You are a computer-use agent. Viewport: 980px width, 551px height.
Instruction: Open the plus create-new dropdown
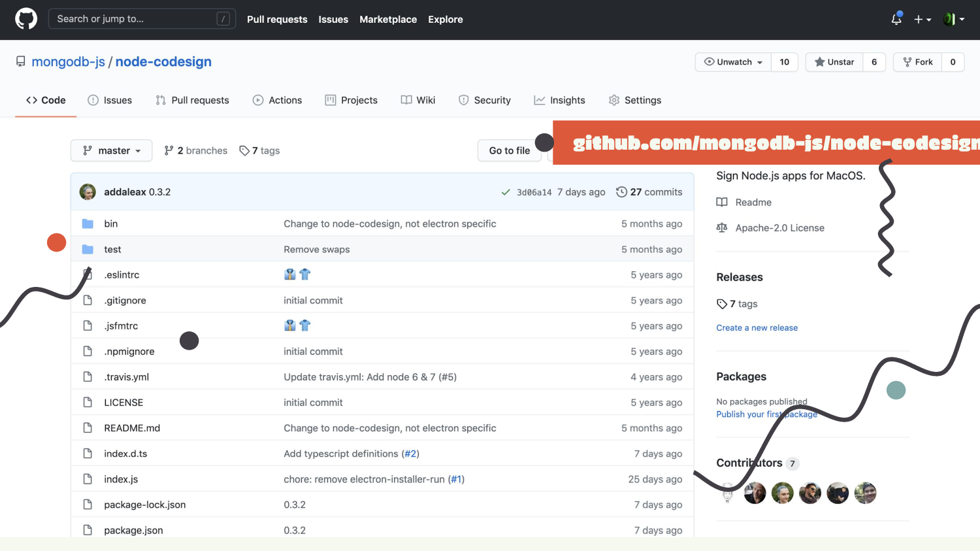point(922,19)
